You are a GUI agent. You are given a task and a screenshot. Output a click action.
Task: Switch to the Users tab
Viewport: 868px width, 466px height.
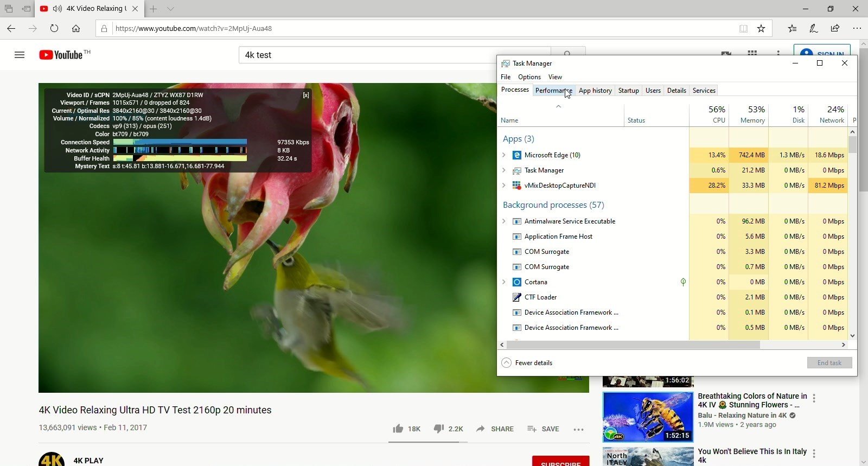pyautogui.click(x=653, y=91)
